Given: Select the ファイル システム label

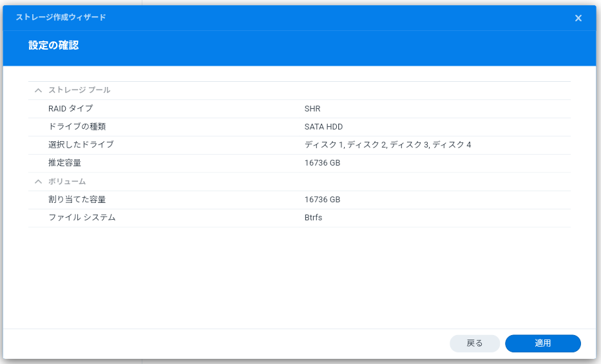Looking at the screenshot, I should (x=82, y=218).
